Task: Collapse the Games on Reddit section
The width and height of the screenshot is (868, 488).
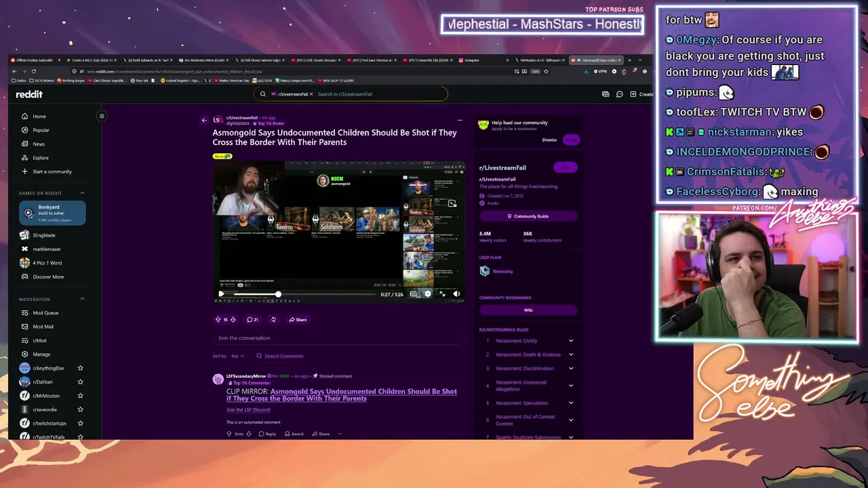Action: 82,193
